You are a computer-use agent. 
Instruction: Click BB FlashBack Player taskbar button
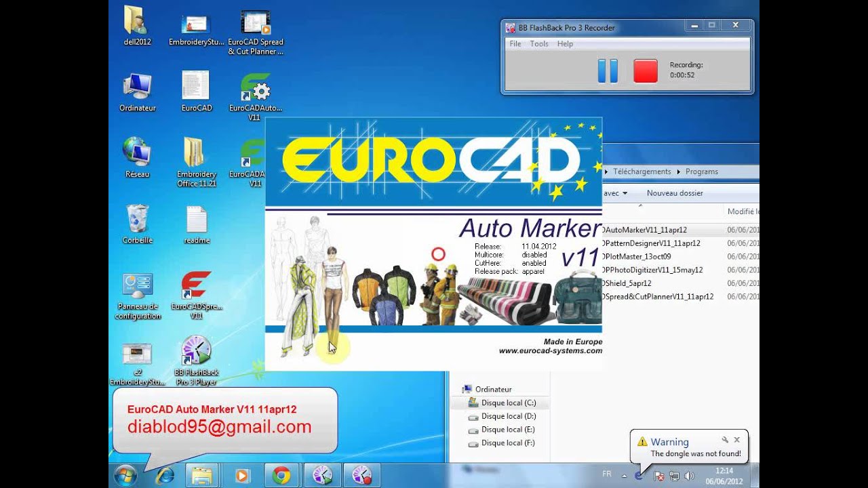(x=322, y=476)
